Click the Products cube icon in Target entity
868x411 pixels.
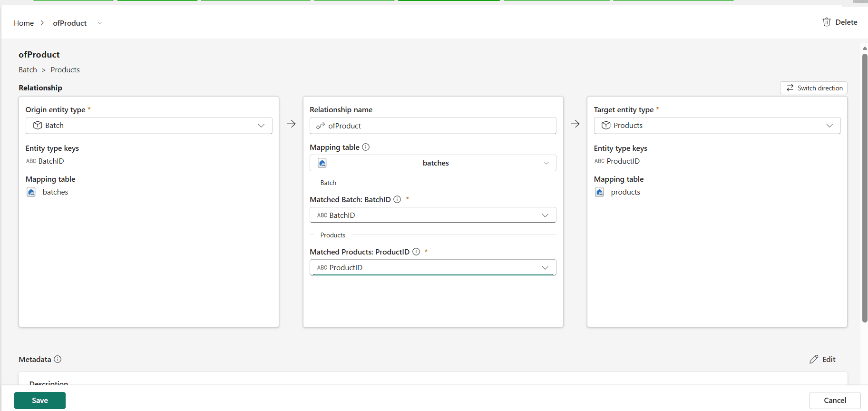pos(606,125)
